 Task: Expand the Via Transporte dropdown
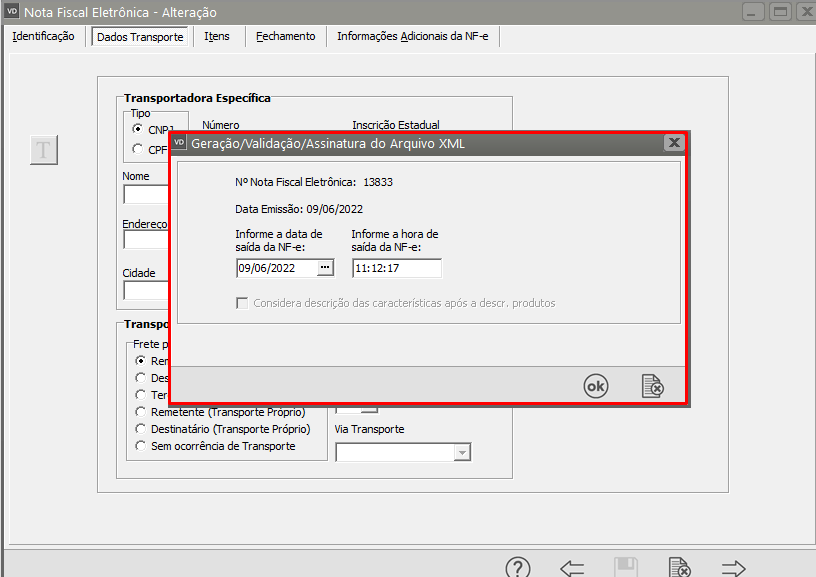point(461,453)
